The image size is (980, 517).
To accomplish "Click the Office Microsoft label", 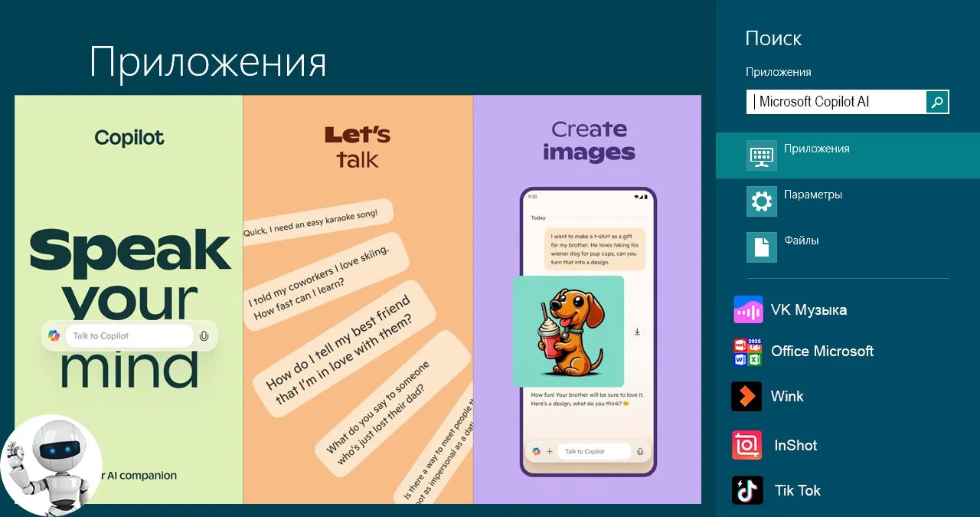I will point(822,352).
